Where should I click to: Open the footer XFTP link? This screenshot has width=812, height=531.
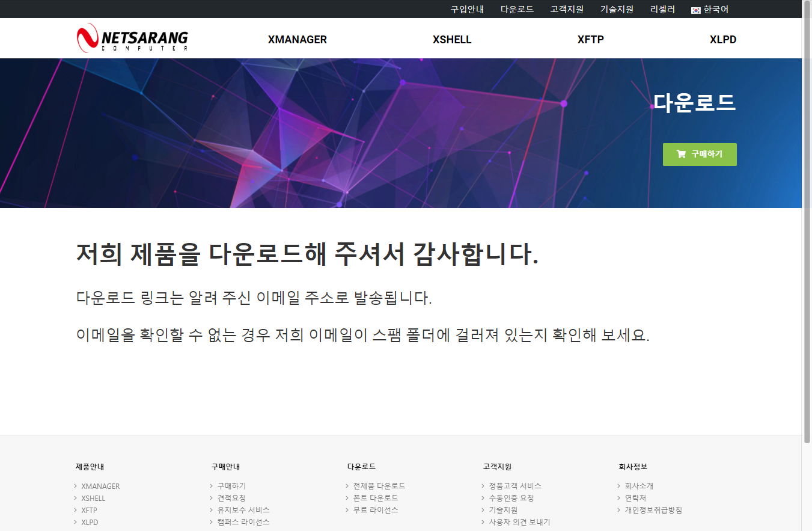point(89,510)
